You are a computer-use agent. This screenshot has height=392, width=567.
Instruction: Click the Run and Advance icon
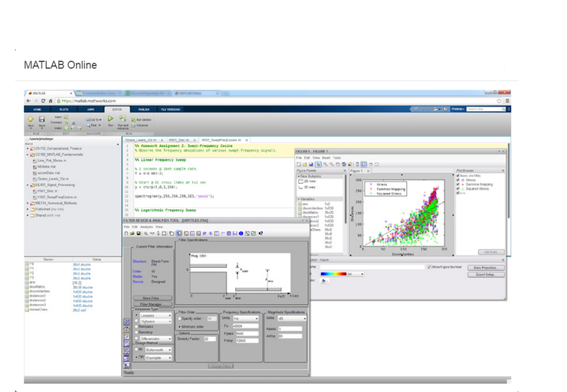[123, 119]
